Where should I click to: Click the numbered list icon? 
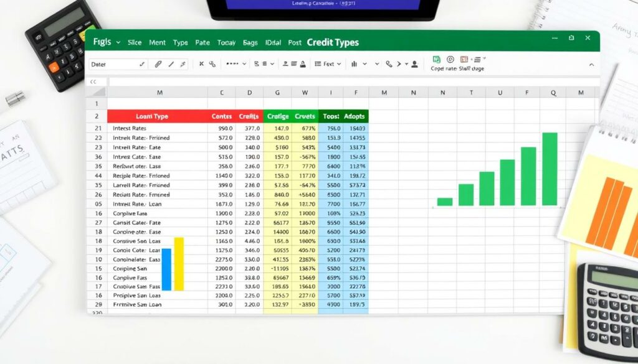tap(257, 64)
